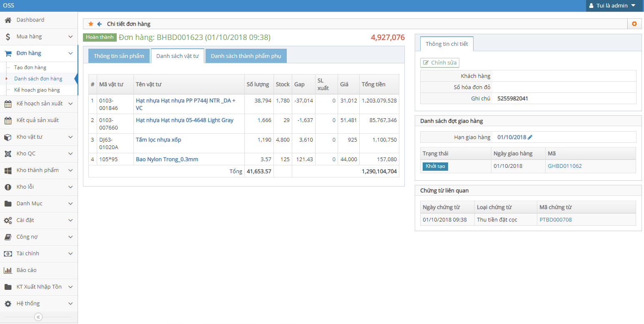Image resolution: width=644 pixels, height=324 pixels.
Task: Expand the Kho QC chevron
Action: [70, 154]
